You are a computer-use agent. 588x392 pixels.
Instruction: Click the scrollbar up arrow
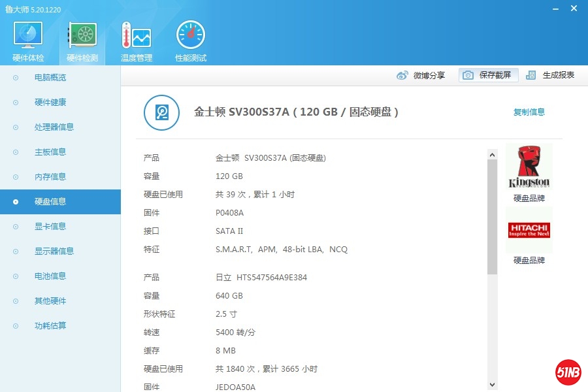click(x=493, y=155)
